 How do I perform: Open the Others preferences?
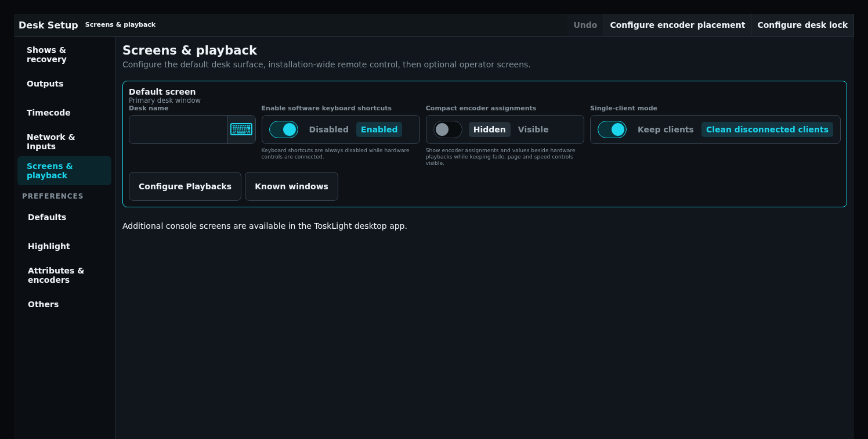click(x=64, y=304)
